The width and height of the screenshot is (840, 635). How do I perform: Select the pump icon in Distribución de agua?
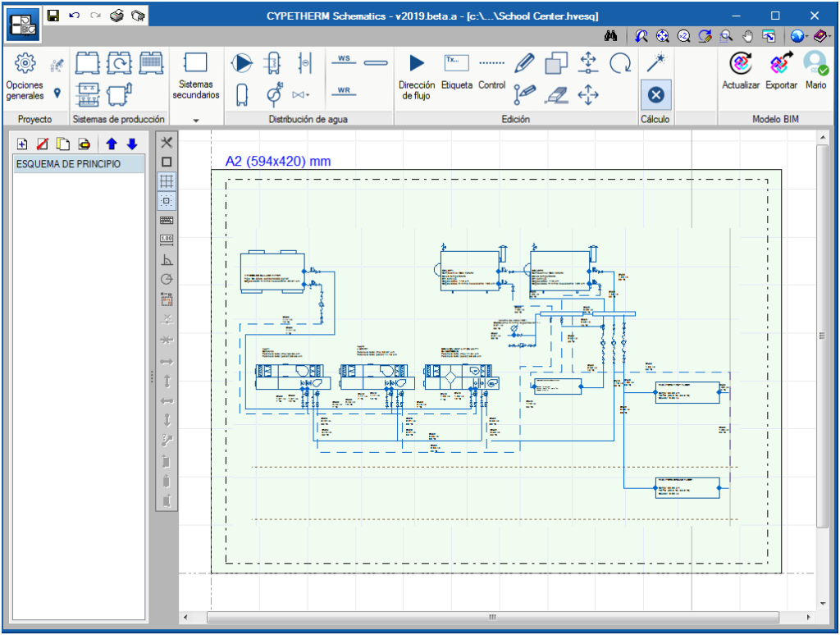click(243, 62)
